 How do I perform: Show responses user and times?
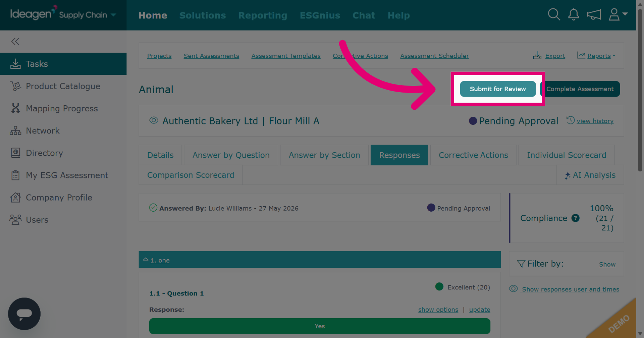click(x=570, y=289)
